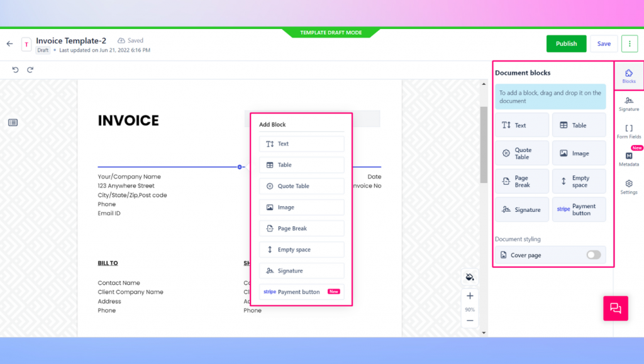Zoom in using the plus control

point(470,295)
